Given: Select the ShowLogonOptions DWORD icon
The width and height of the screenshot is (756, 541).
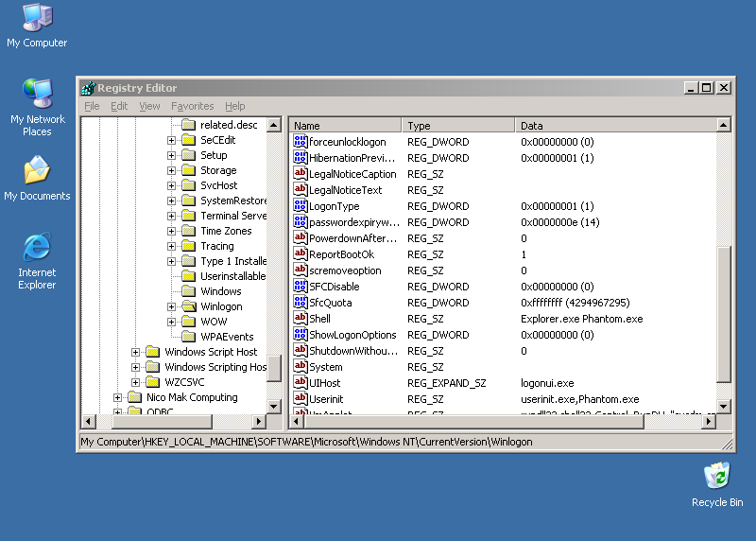Looking at the screenshot, I should tap(300, 335).
